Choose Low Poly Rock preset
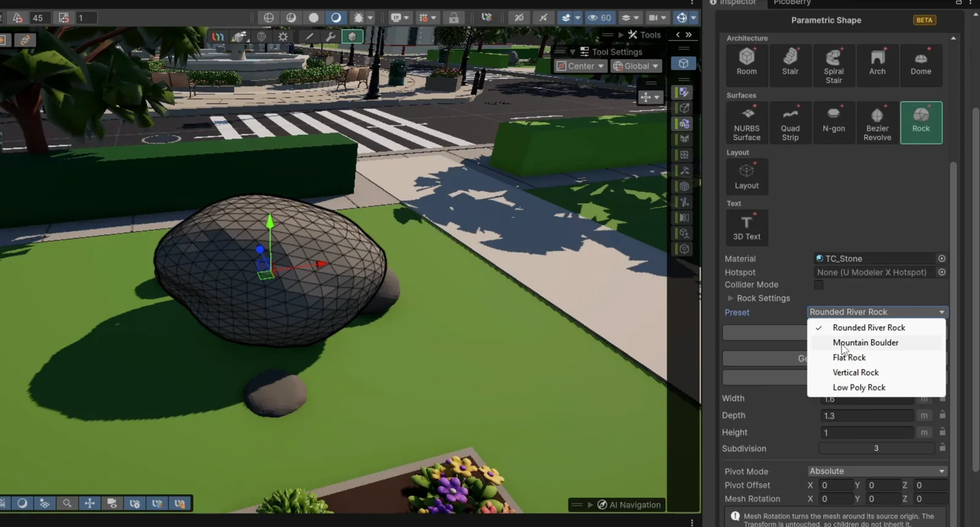 point(876,387)
